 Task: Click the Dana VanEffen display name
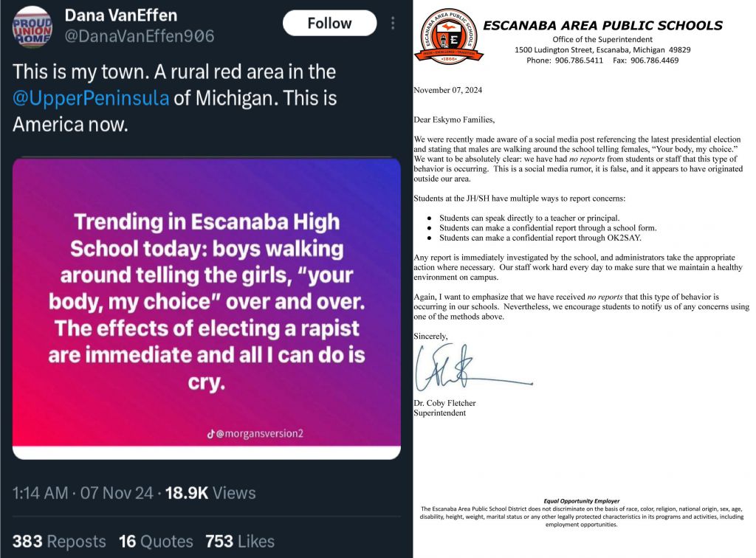click(x=121, y=15)
